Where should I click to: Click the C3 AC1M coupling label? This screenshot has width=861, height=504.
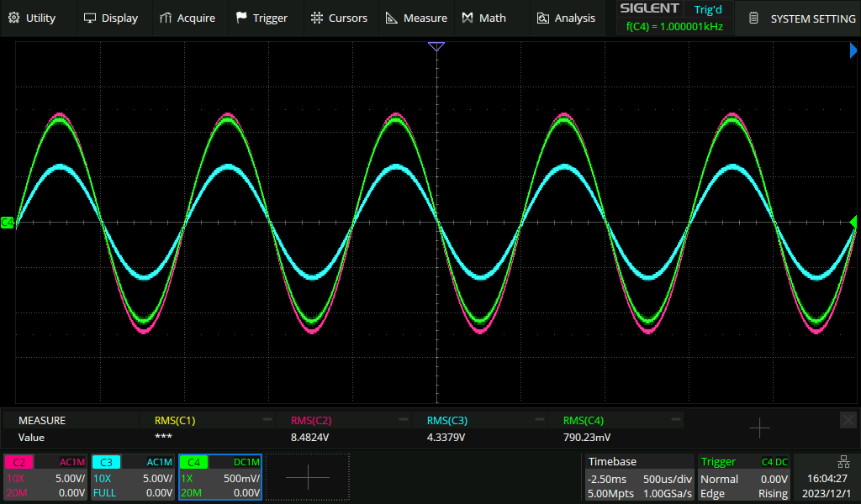point(159,462)
